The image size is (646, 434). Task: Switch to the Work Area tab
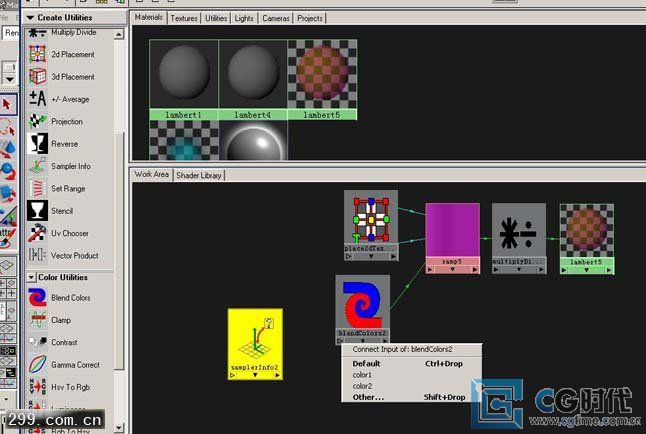[x=152, y=174]
